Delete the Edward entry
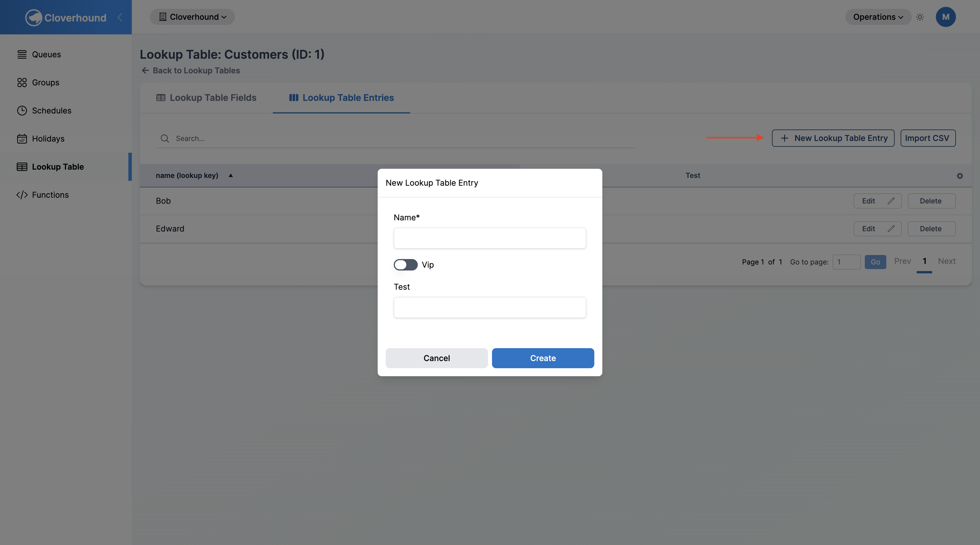 931,229
